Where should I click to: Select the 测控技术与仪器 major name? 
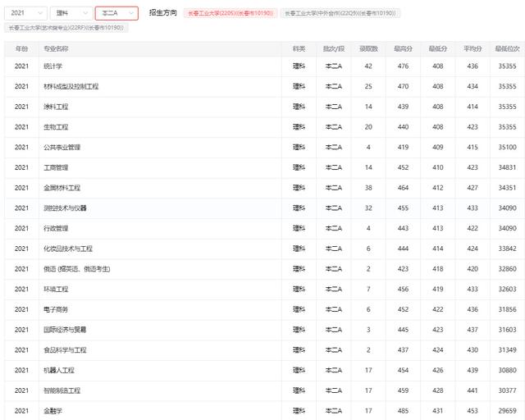[65, 208]
